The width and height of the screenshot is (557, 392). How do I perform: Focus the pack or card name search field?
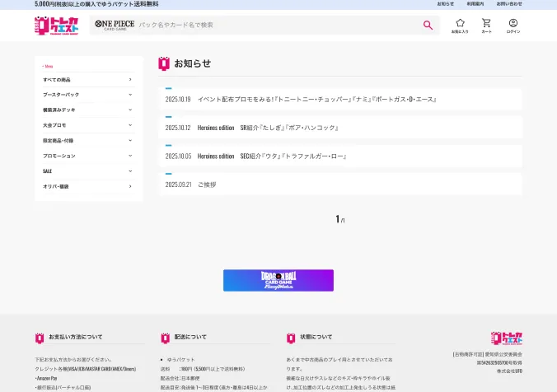tap(276, 26)
